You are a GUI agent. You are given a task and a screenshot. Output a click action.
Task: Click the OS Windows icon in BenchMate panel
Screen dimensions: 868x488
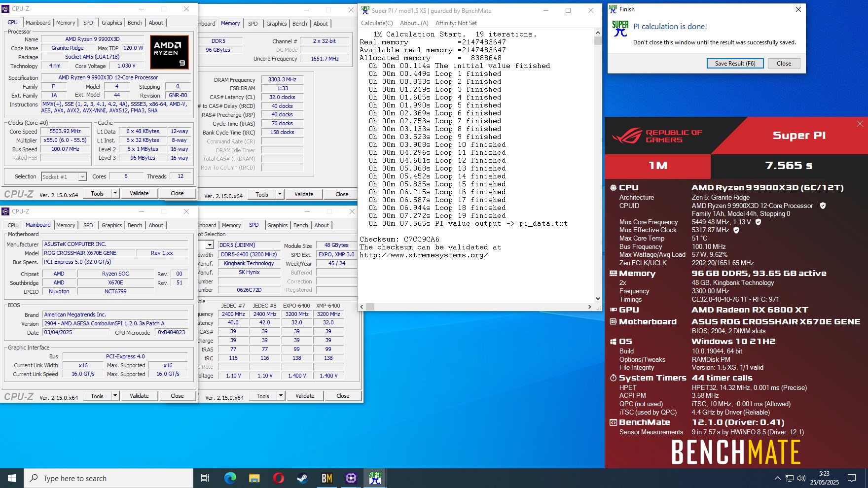(614, 341)
